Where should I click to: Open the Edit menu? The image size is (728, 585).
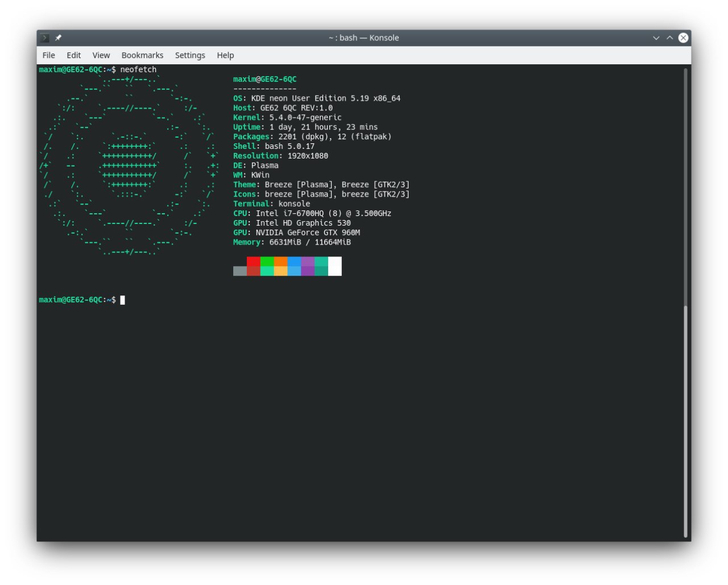coord(73,55)
